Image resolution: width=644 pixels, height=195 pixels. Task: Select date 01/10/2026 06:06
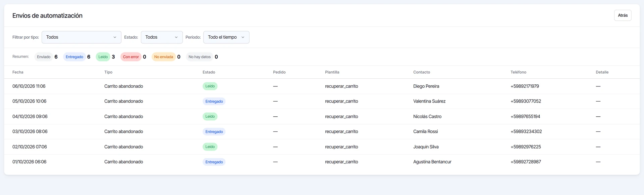click(x=30, y=162)
